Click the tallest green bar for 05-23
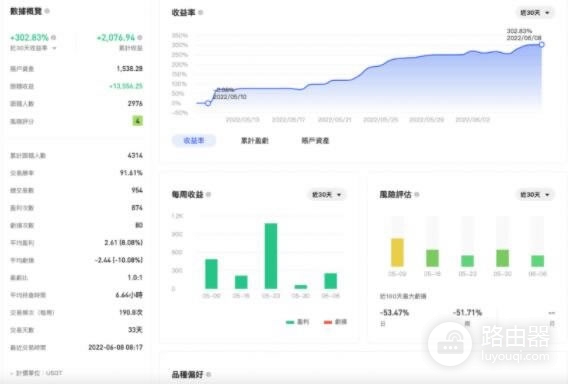Screen dimensions: 568x384 (x=271, y=256)
